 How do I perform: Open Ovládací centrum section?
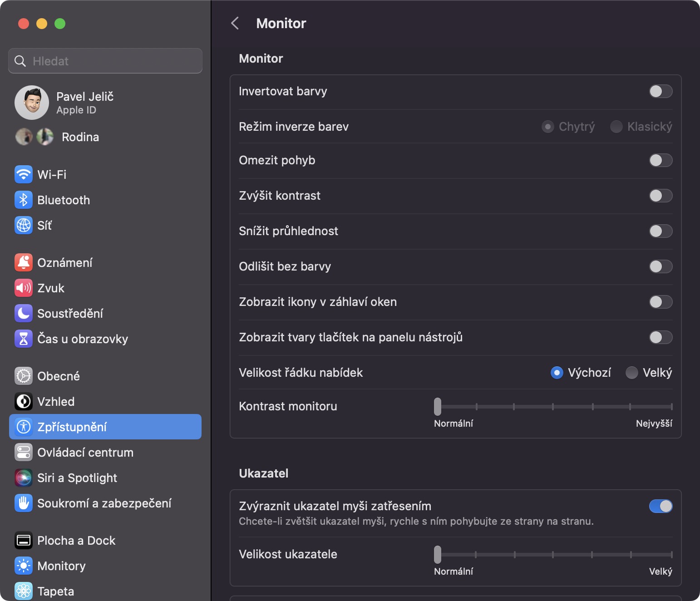click(x=85, y=452)
